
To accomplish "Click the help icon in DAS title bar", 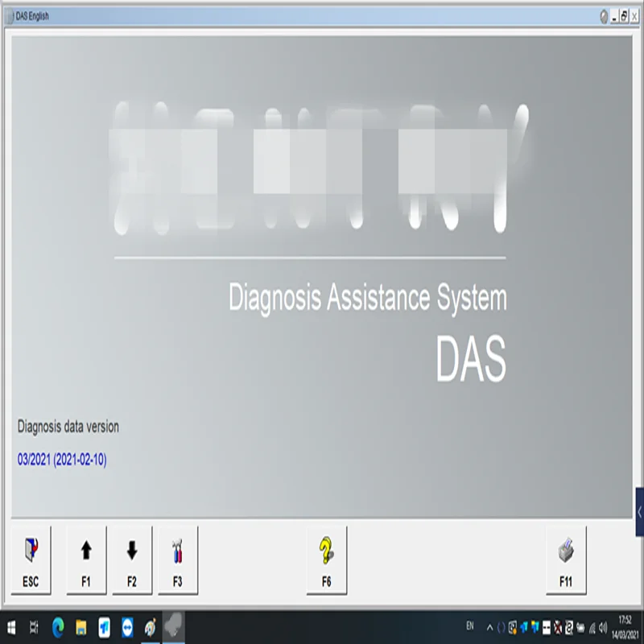I will pos(604,17).
